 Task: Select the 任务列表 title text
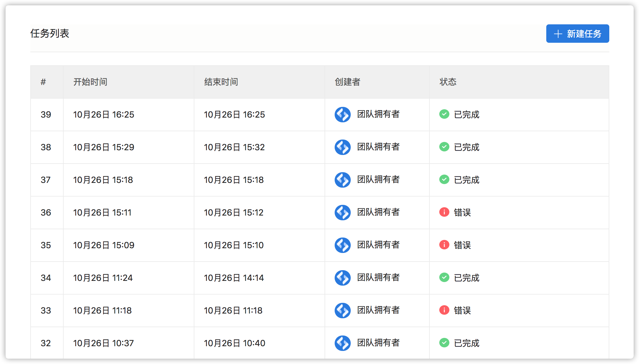point(49,34)
